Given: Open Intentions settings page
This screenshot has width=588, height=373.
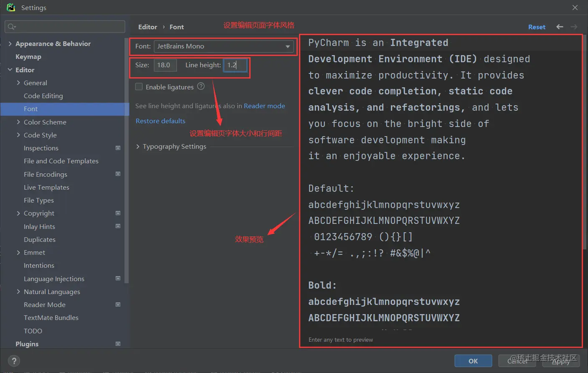Looking at the screenshot, I should click(39, 265).
